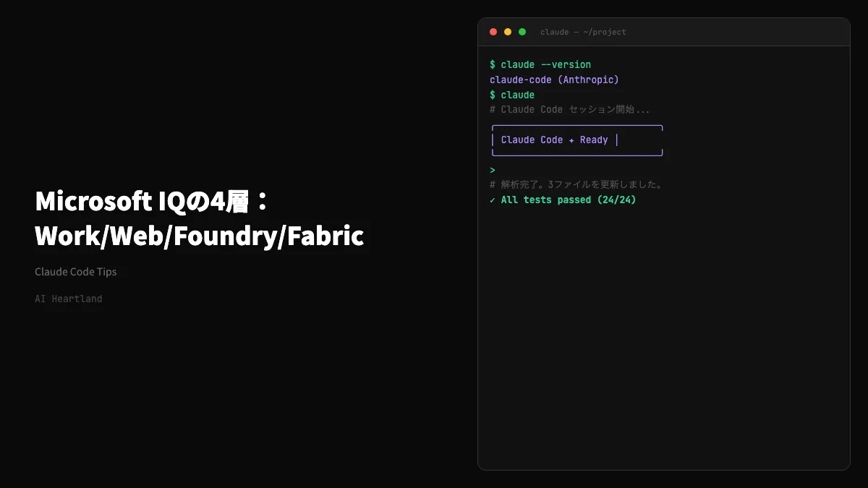This screenshot has height=488, width=868.
Task: Click the yellow minimize dot in terminal window
Action: pos(508,32)
